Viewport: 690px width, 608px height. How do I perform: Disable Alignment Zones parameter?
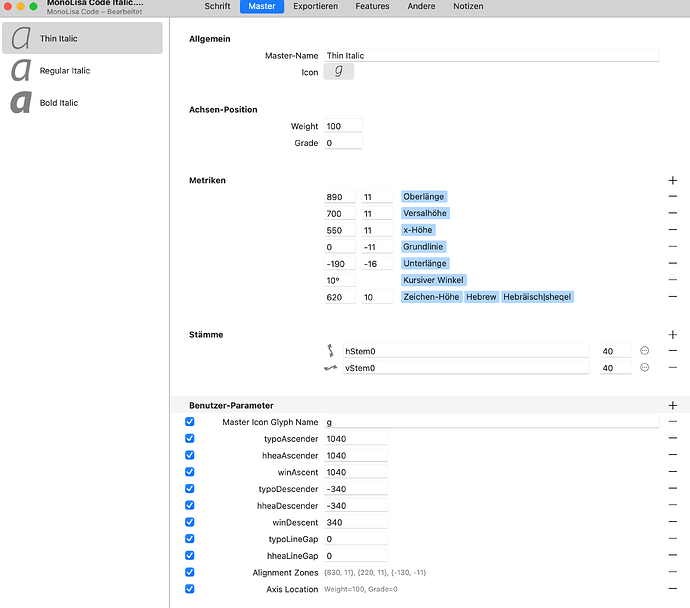click(190, 572)
